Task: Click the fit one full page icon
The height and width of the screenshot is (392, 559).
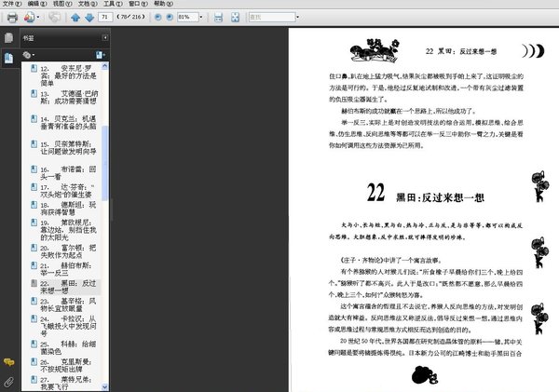Action: click(235, 17)
